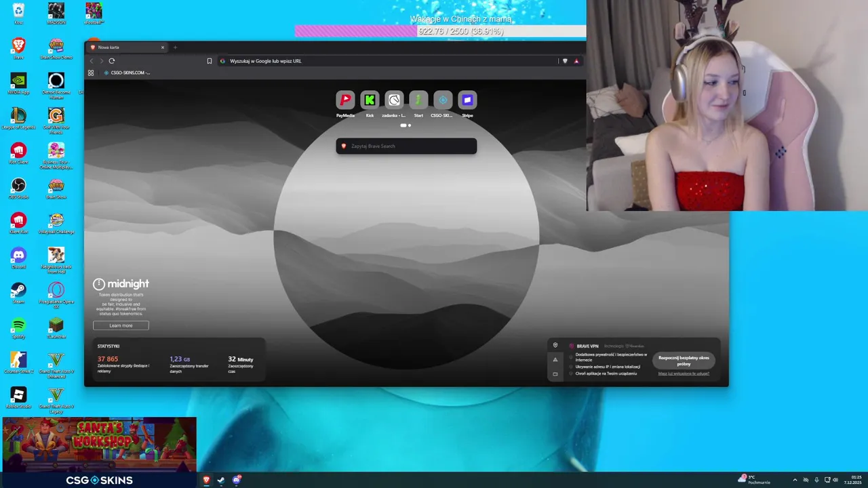Click Steam icon in the taskbar

[x=221, y=480]
